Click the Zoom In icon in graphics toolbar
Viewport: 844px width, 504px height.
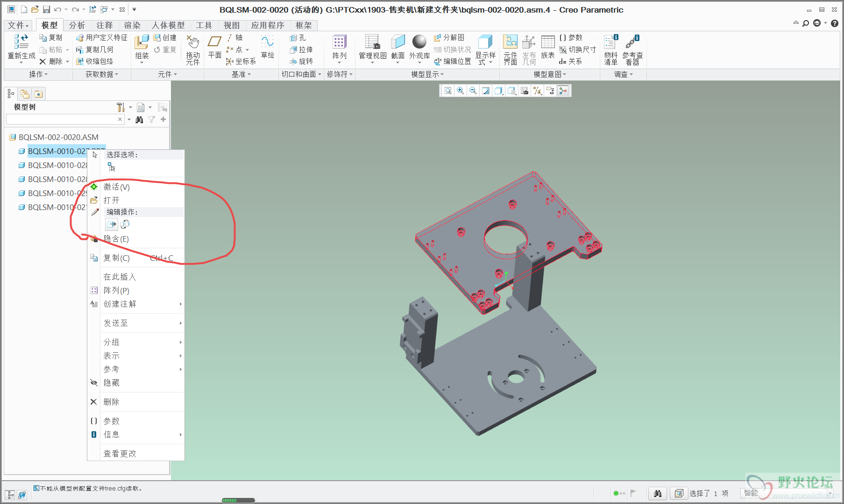[461, 91]
